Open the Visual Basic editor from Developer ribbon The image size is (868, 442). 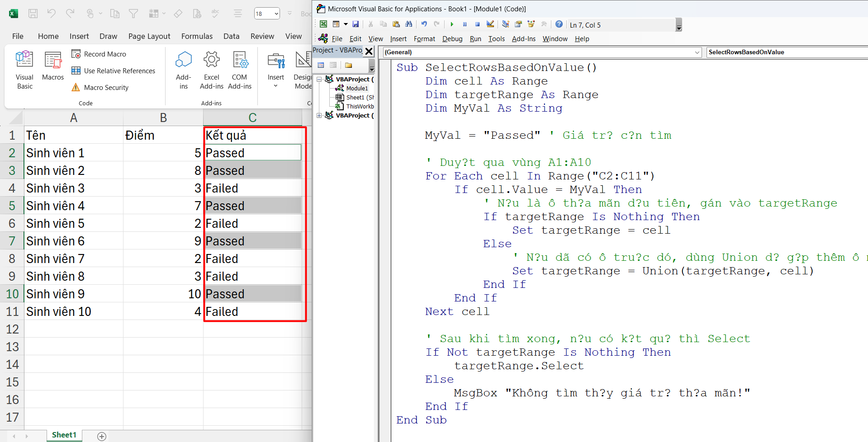click(x=24, y=69)
